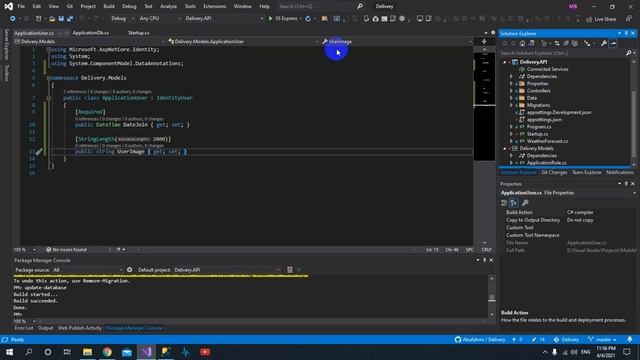The height and width of the screenshot is (360, 640).
Task: Open the Any CPU platform dropdown
Action: click(160, 18)
